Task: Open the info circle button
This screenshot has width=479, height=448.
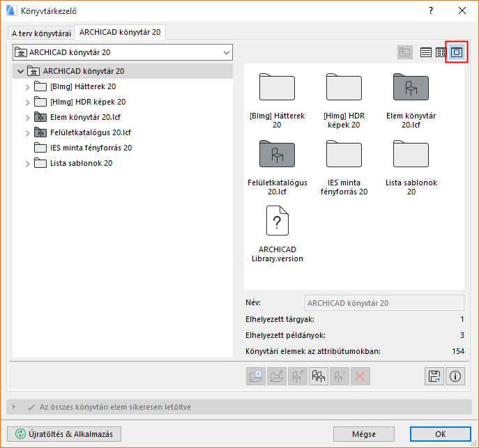Action: 455,376
